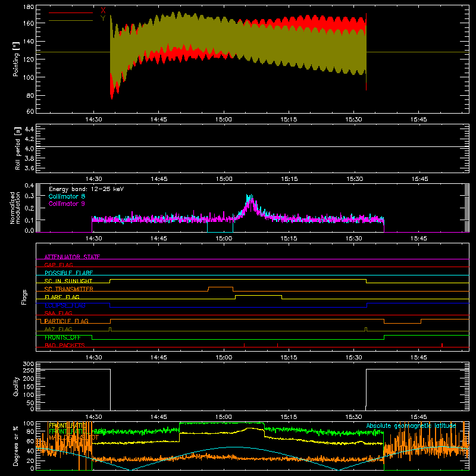The width and height of the screenshot is (476, 476).
Task: Click the first bad-packets tick after 15:00
Action: [244, 345]
